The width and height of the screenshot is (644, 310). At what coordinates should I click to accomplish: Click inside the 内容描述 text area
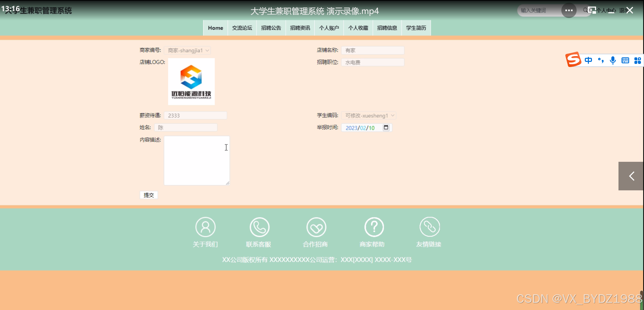197,160
